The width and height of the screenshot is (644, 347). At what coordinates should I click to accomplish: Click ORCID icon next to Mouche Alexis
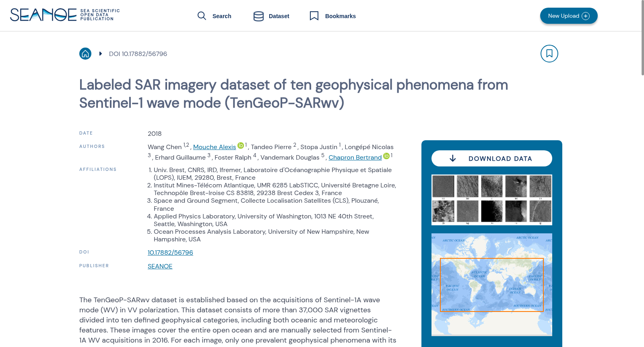pyautogui.click(x=241, y=145)
